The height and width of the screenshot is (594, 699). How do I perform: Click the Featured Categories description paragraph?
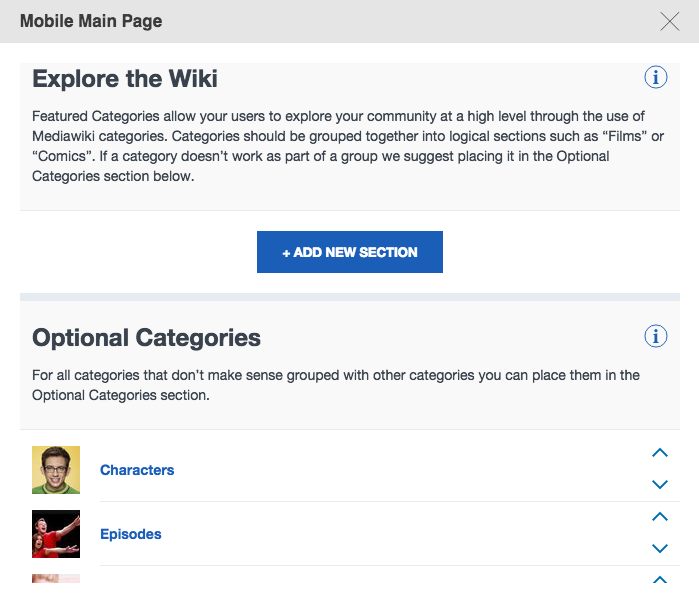pos(336,147)
